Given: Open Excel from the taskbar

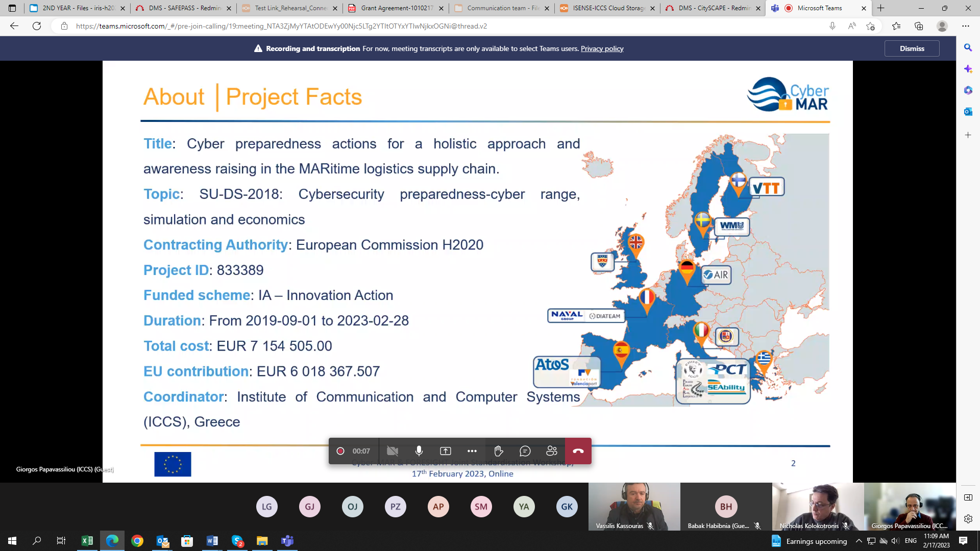Looking at the screenshot, I should [x=87, y=541].
